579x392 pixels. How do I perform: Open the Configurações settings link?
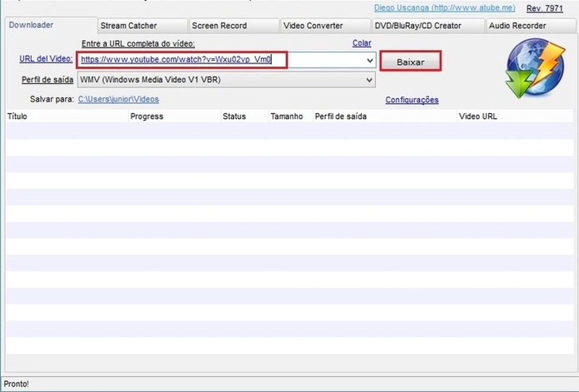tap(412, 100)
